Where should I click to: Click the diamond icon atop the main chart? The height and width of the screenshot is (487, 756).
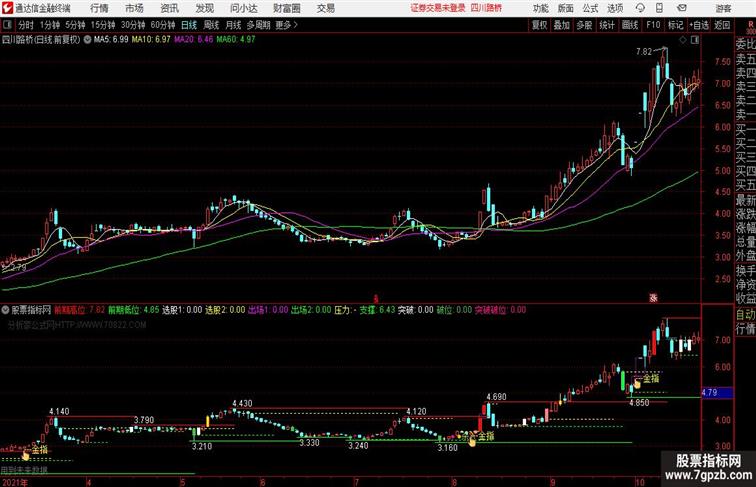click(x=683, y=40)
